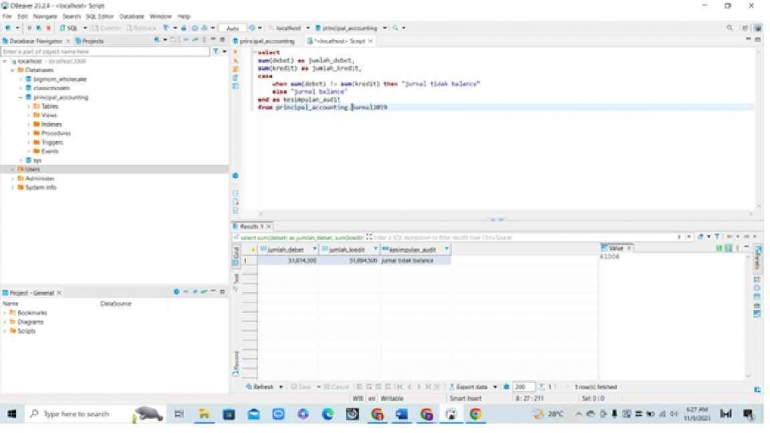Select the Indexes folder
Image resolution: width=770 pixels, height=433 pixels.
[51, 124]
